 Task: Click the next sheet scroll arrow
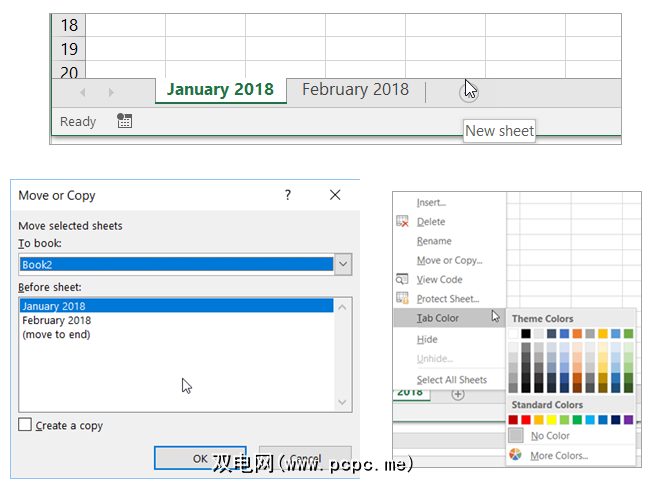click(x=110, y=92)
